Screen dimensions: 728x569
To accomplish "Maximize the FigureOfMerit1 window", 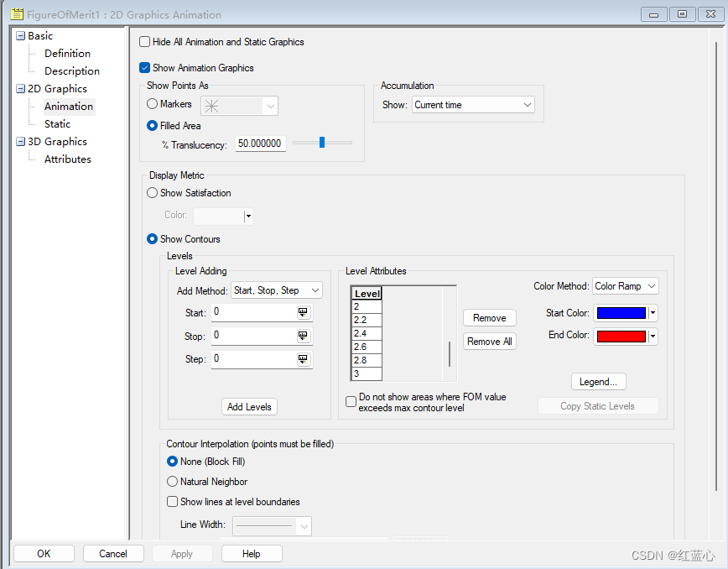I will click(682, 14).
